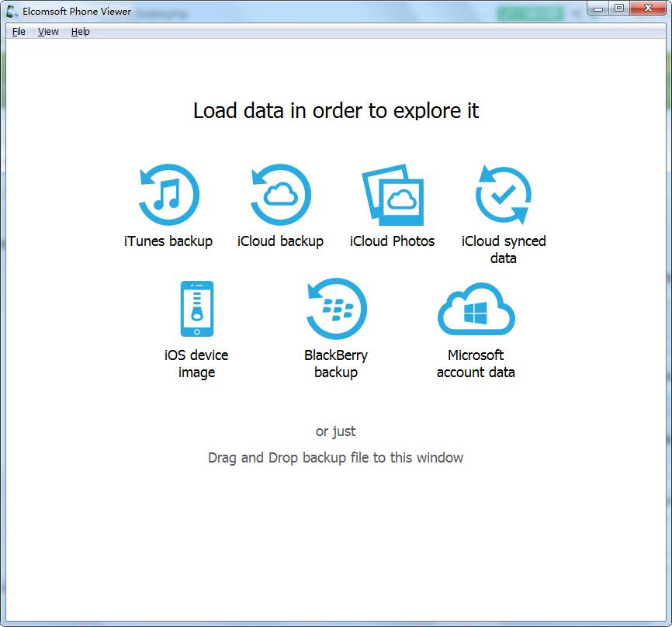The height and width of the screenshot is (627, 672).
Task: Click the Elcomsoft Phone Viewer title bar icon
Action: click(12, 12)
